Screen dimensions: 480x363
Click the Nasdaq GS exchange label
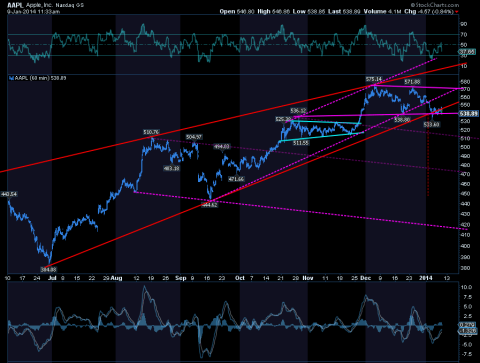click(x=70, y=5)
